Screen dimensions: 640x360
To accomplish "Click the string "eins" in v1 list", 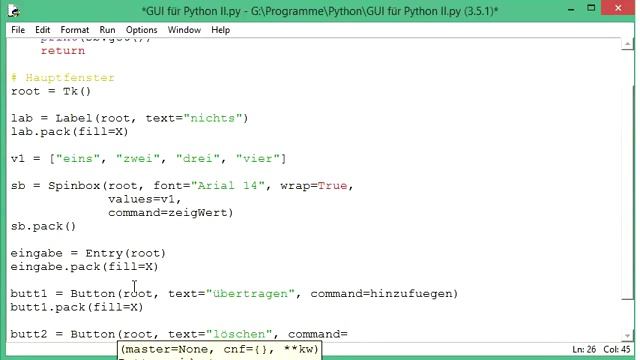I will pos(78,158).
